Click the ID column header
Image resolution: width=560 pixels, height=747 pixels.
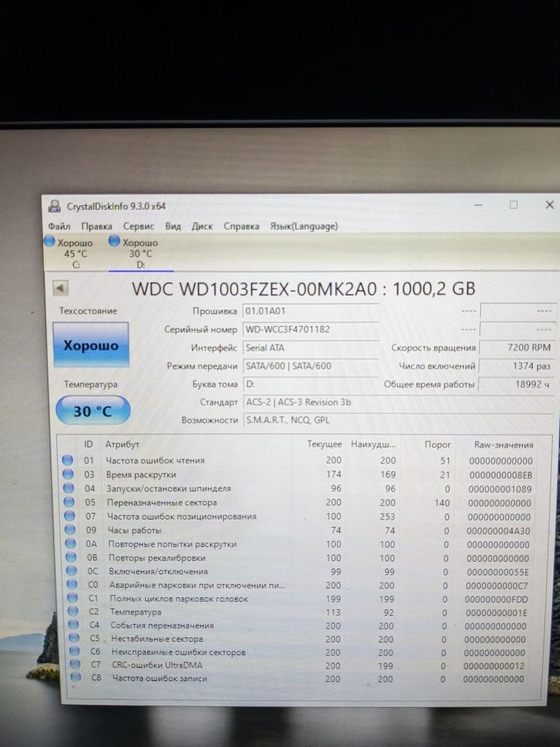coord(89,444)
